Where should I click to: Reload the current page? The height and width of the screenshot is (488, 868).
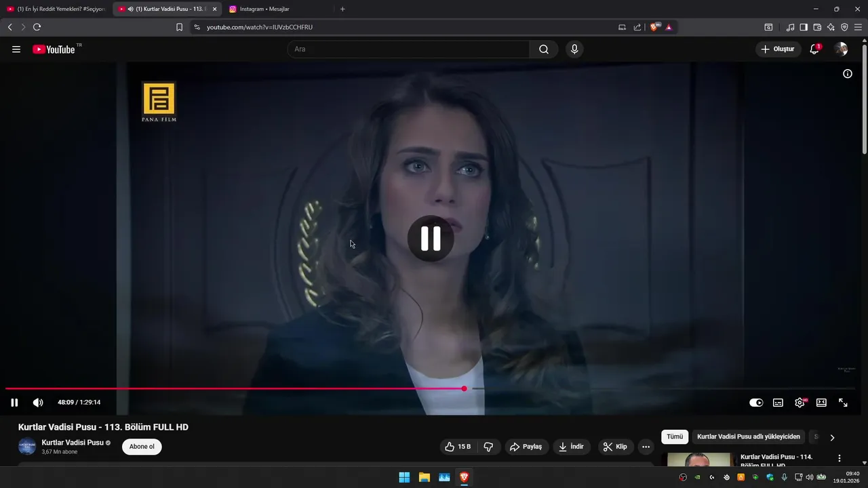click(37, 27)
